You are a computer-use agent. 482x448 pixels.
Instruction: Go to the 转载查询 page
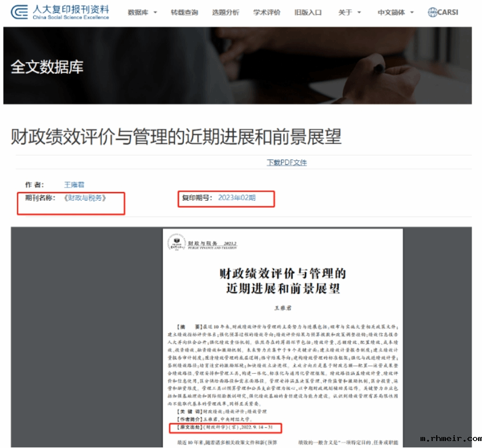pos(184,12)
